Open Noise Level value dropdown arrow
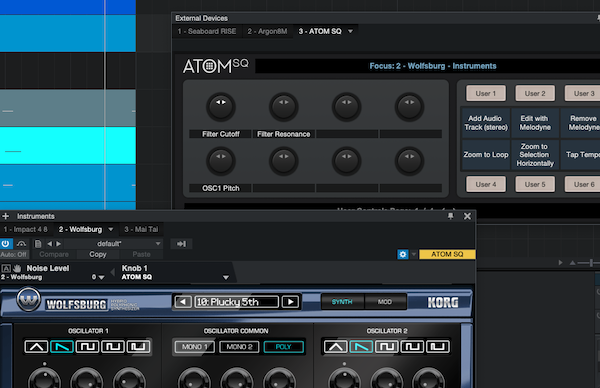600x388 pixels. 101,277
